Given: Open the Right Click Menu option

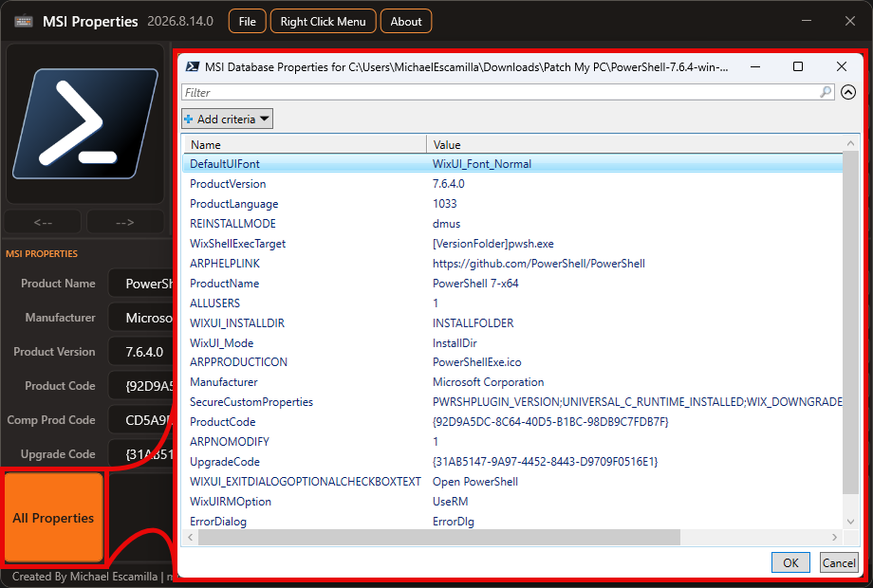Looking at the screenshot, I should point(323,21).
